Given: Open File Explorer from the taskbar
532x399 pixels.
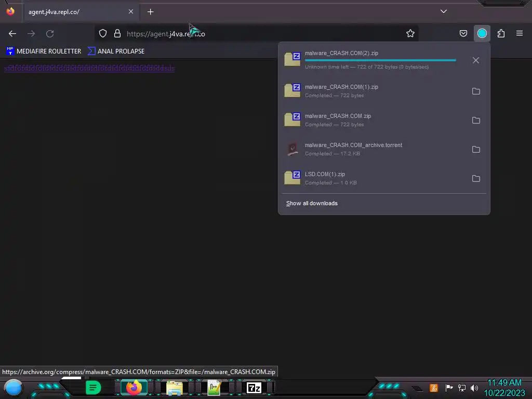Looking at the screenshot, I should pyautogui.click(x=175, y=388).
